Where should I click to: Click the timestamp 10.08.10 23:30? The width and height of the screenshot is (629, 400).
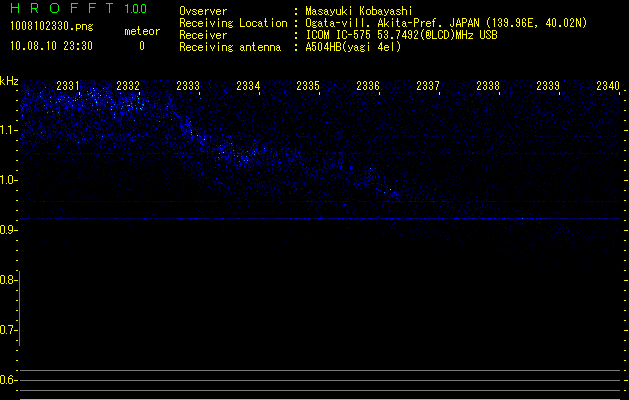pos(51,46)
